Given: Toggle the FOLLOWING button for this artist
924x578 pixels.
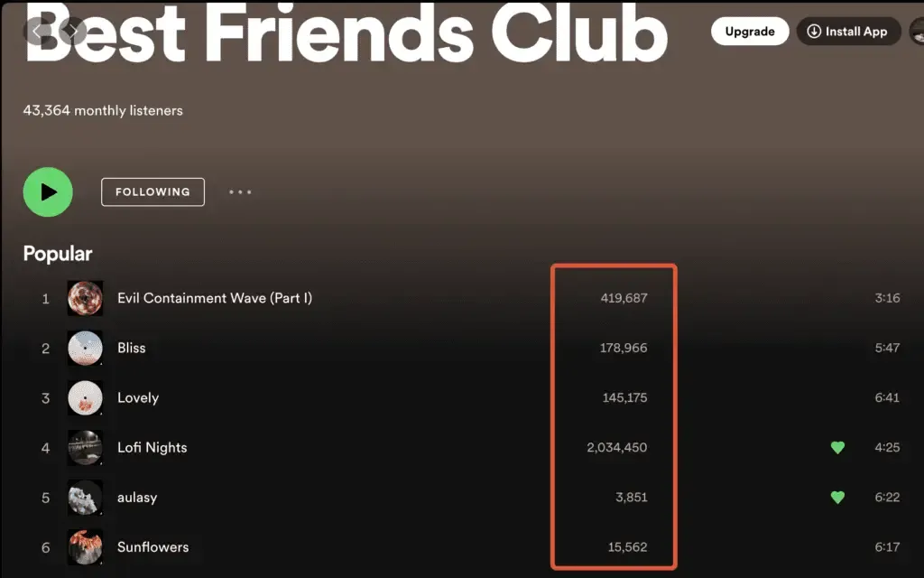Looking at the screenshot, I should 152,191.
